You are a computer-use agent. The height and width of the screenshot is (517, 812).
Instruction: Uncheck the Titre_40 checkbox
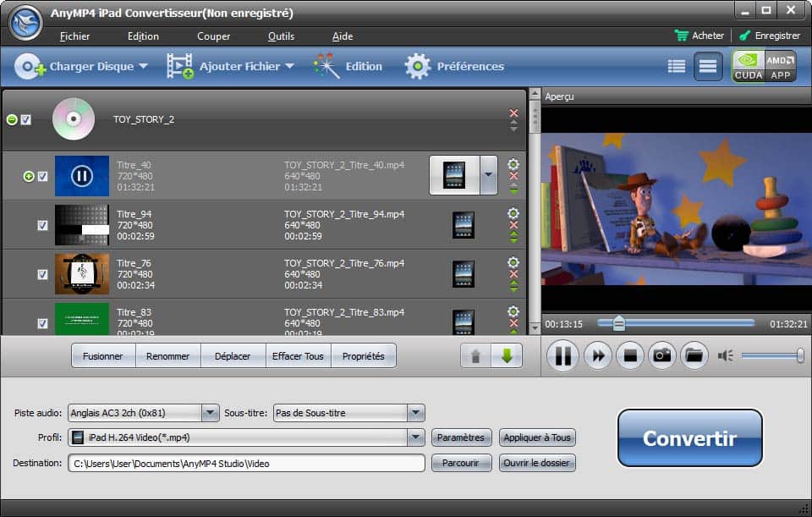[x=42, y=176]
